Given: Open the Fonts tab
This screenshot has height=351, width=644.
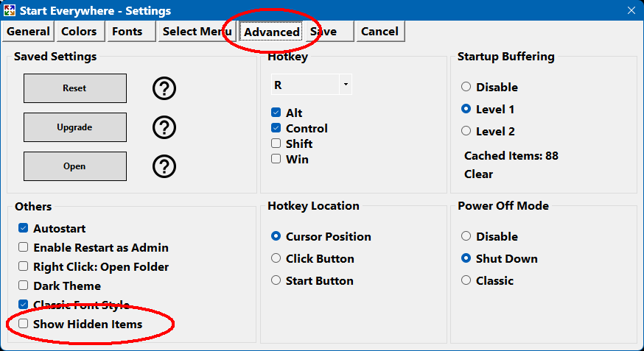Looking at the screenshot, I should [x=127, y=32].
